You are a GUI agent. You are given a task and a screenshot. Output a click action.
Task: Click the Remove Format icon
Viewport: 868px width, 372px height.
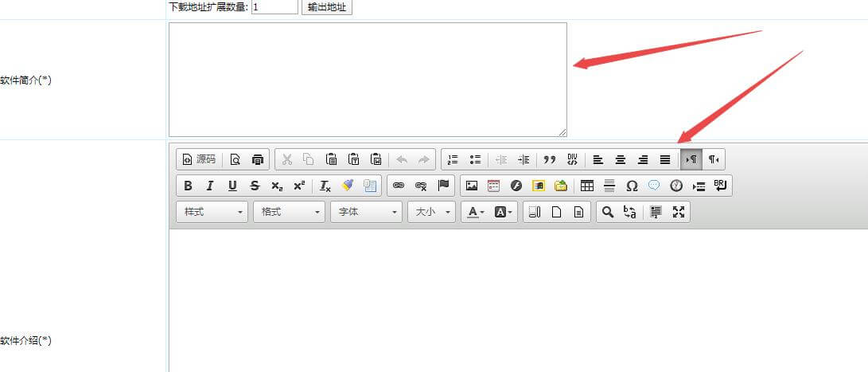tap(325, 186)
